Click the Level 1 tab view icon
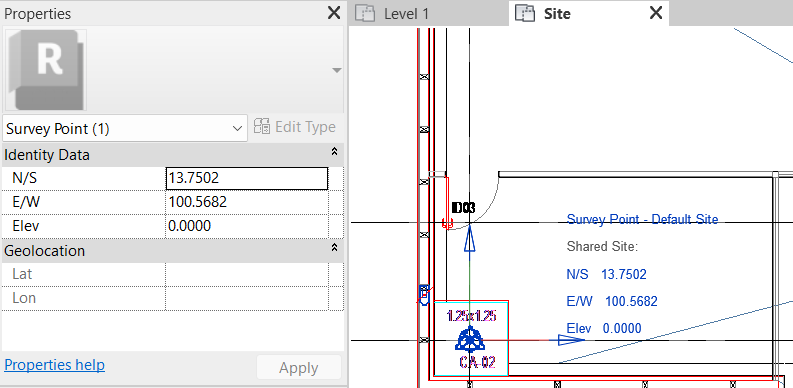Screen dimensions: 793x388 pos(365,13)
